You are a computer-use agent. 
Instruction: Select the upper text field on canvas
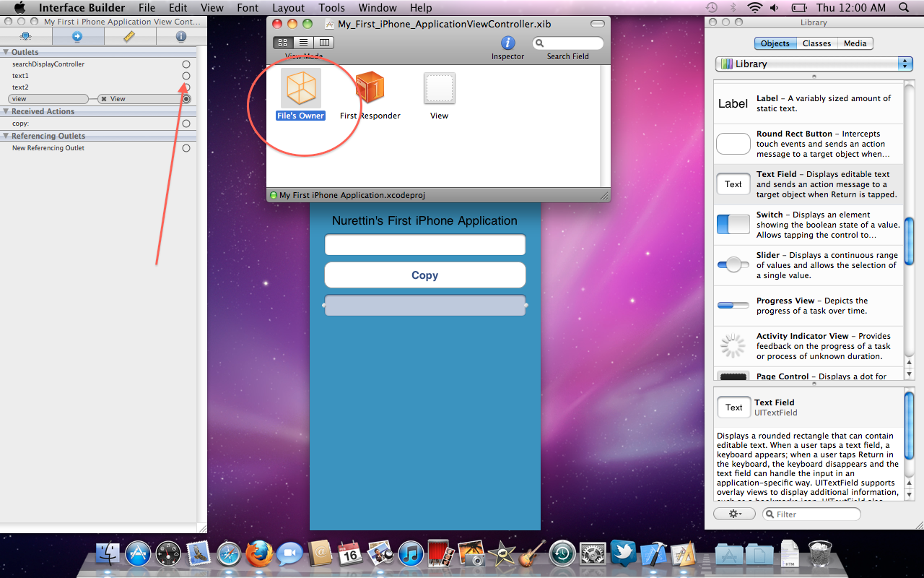[x=425, y=245]
